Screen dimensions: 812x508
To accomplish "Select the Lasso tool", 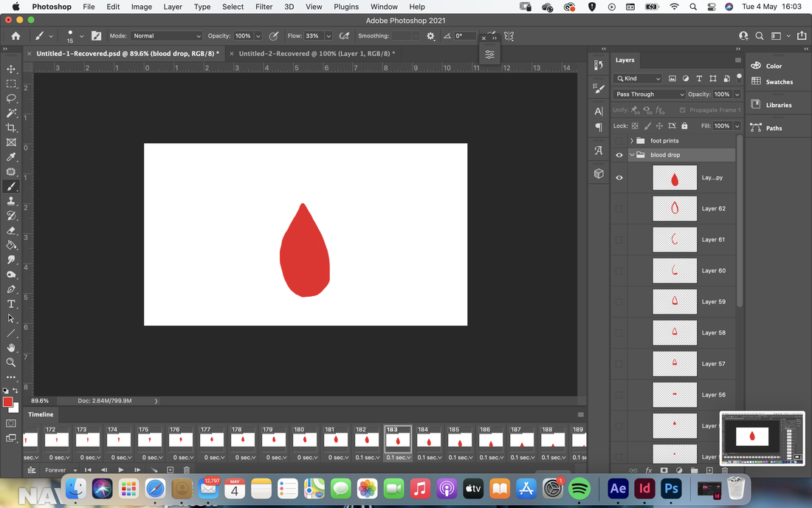I will coord(11,98).
